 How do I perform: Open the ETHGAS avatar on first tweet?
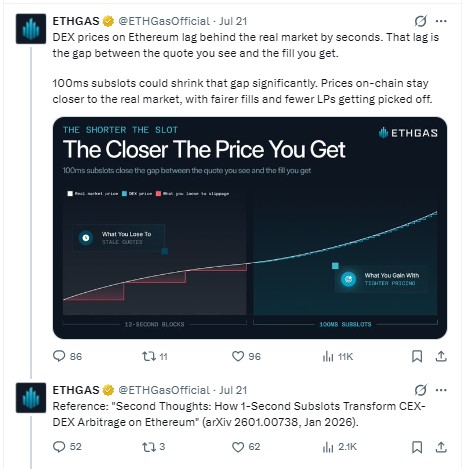coord(31,29)
